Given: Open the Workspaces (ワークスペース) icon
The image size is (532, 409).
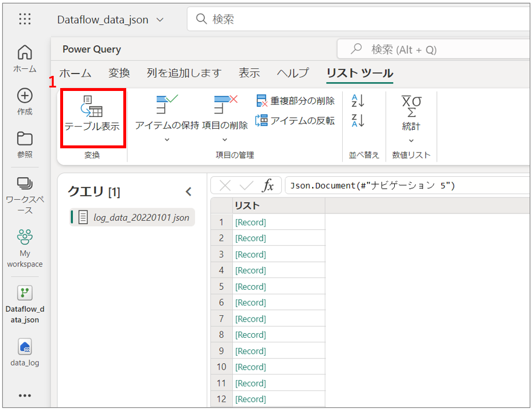Looking at the screenshot, I should pos(25,184).
